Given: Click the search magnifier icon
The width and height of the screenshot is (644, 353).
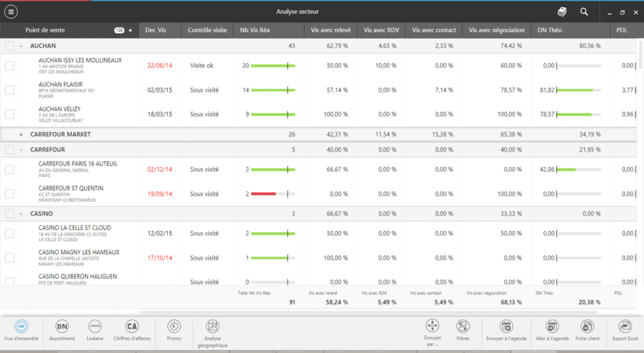Looking at the screenshot, I should click(584, 12).
